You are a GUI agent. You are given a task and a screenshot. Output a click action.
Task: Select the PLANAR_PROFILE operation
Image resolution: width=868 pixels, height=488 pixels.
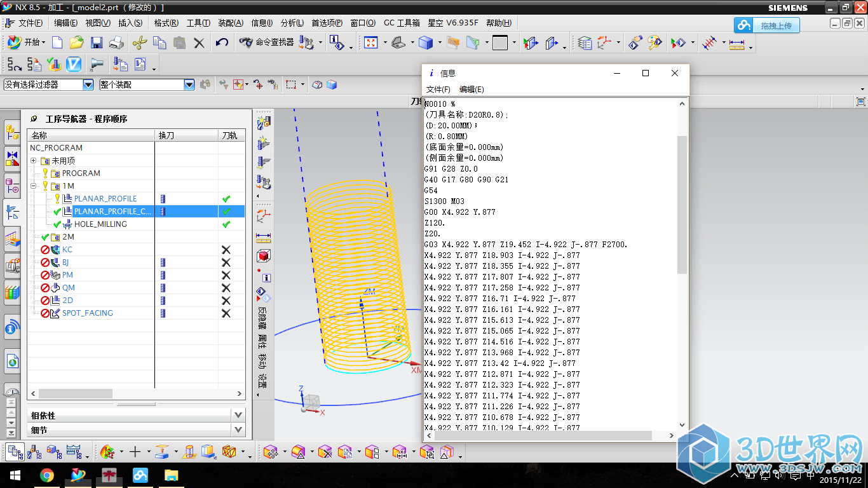point(105,199)
